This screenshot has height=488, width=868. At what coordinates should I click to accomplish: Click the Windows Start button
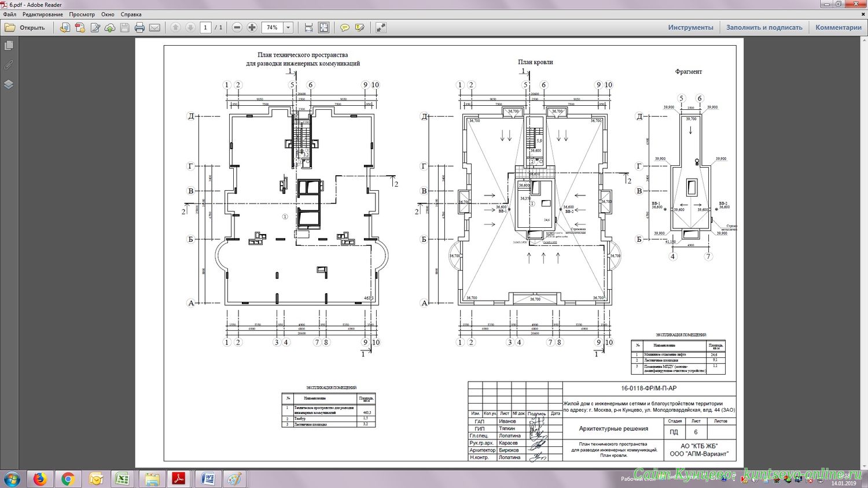(12, 479)
